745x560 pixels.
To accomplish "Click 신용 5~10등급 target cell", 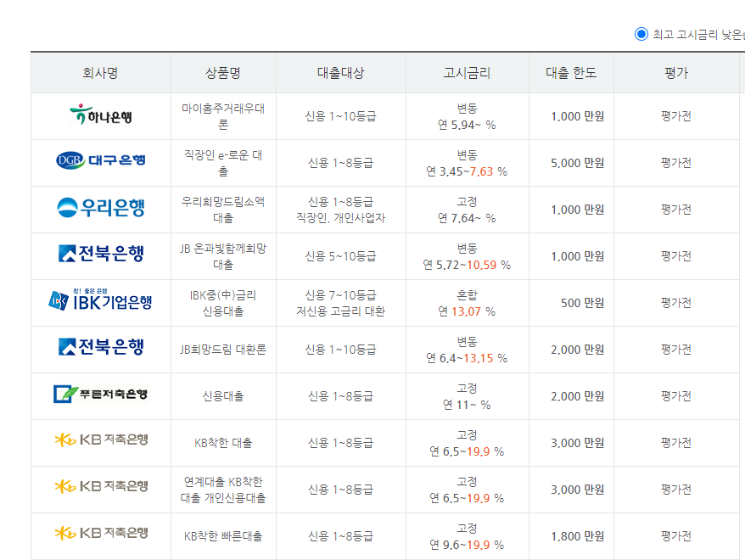I will [x=340, y=256].
